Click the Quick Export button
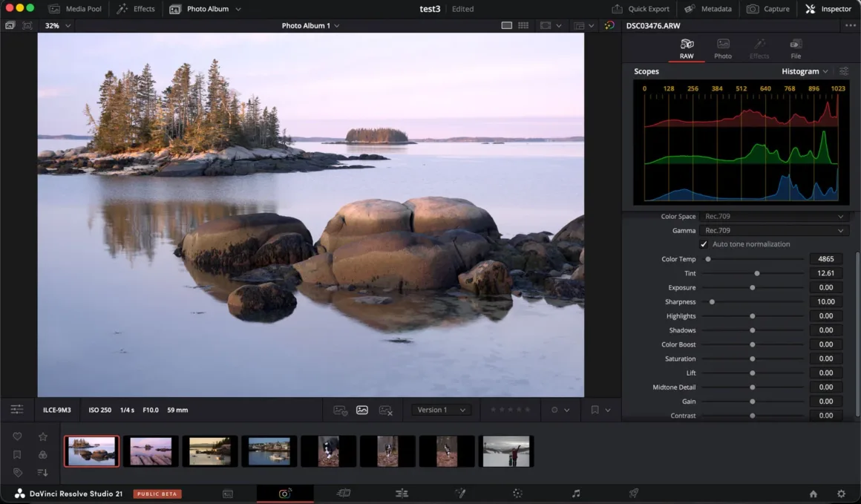The image size is (861, 504). point(640,9)
